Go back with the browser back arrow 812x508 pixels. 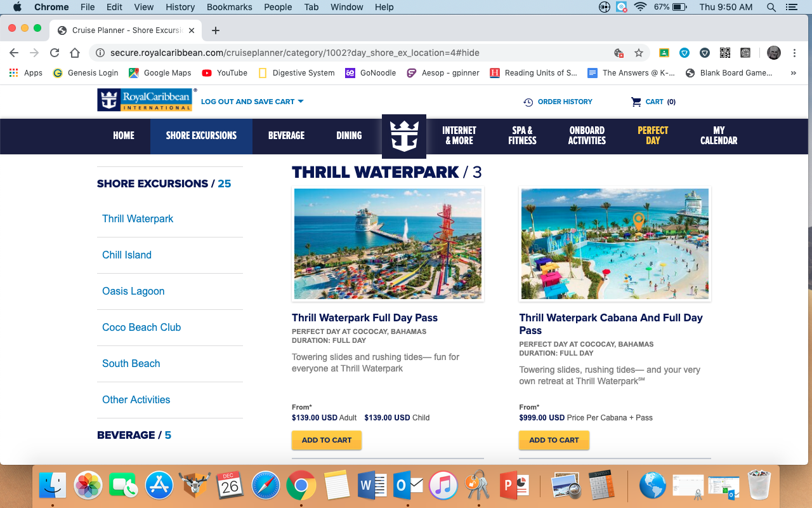point(14,53)
